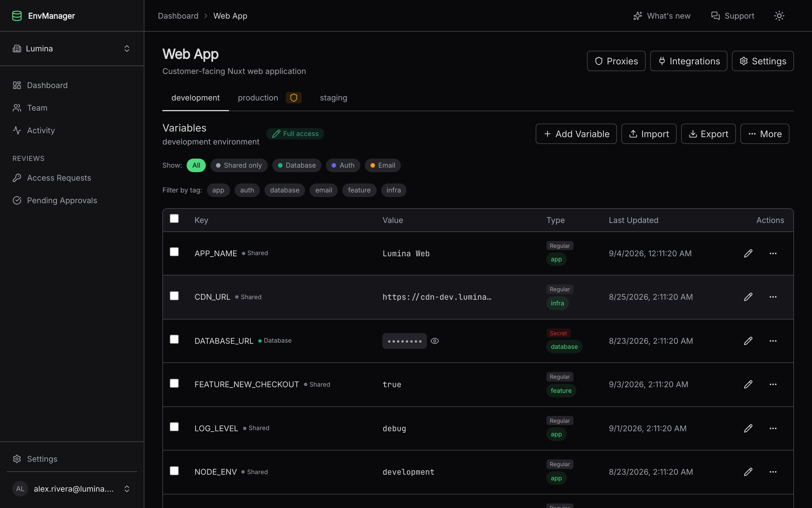Filter by the app tag

[218, 190]
